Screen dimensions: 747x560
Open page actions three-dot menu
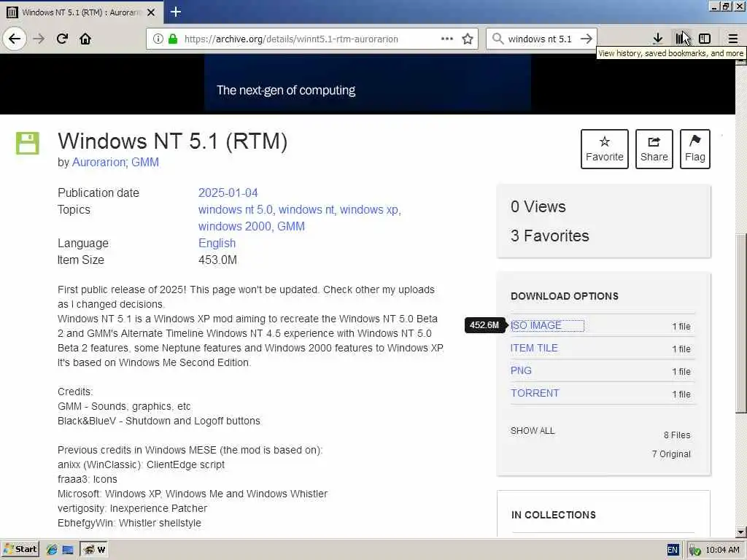point(447,39)
